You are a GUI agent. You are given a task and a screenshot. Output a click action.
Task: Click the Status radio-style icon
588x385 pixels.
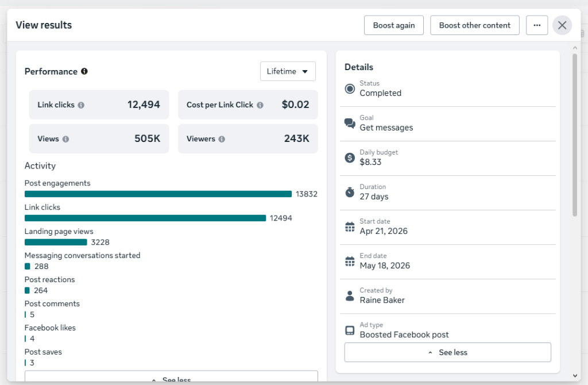pos(350,89)
